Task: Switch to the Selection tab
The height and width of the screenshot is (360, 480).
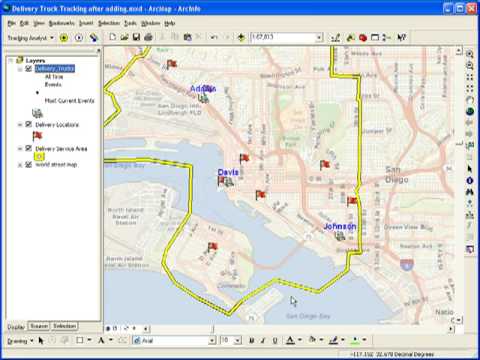Action: [x=65, y=326]
